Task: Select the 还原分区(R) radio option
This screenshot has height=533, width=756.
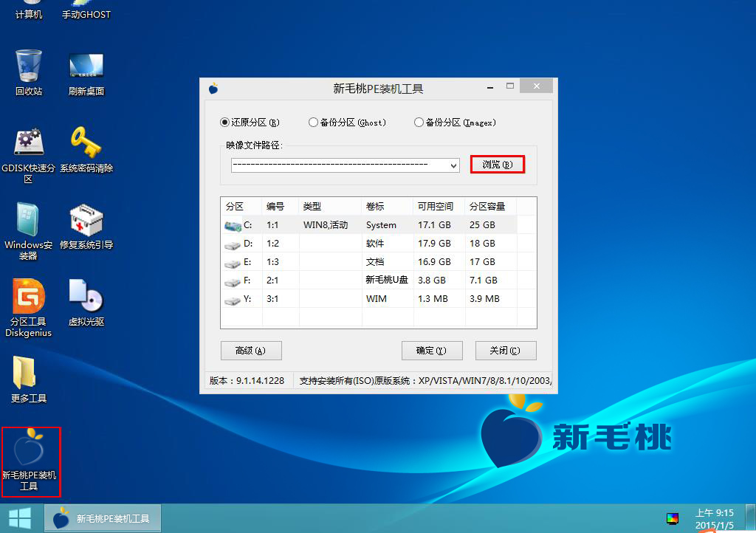Action: click(x=250, y=123)
